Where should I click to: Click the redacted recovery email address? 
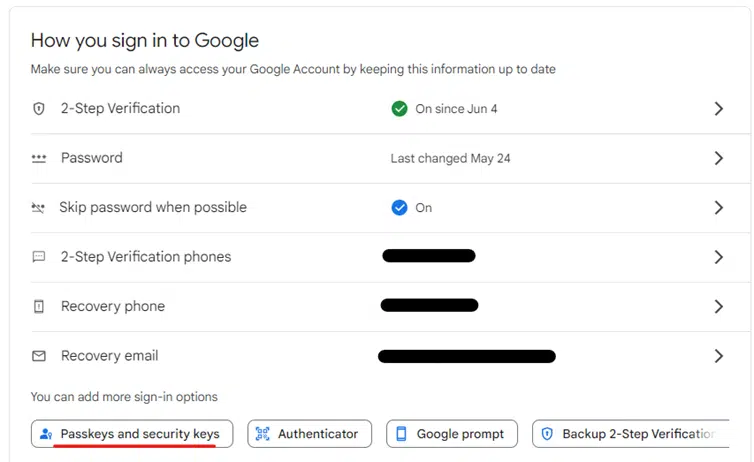pos(467,356)
